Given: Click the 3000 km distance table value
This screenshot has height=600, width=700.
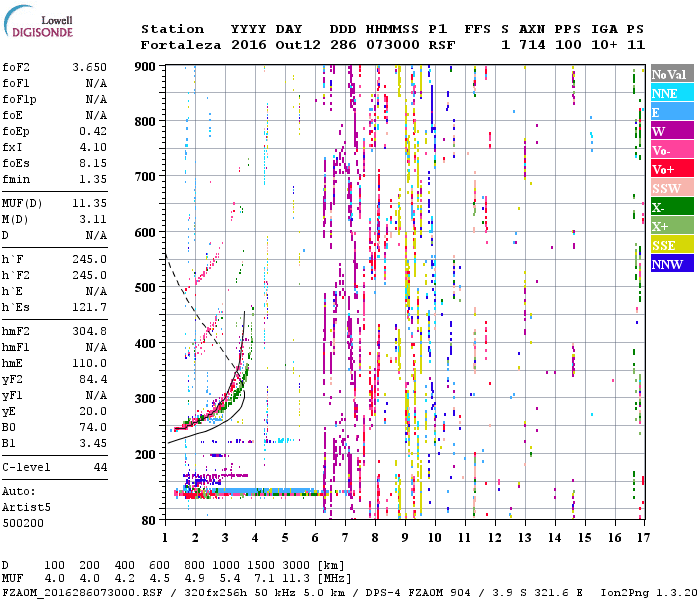Looking at the screenshot, I should [x=296, y=566].
